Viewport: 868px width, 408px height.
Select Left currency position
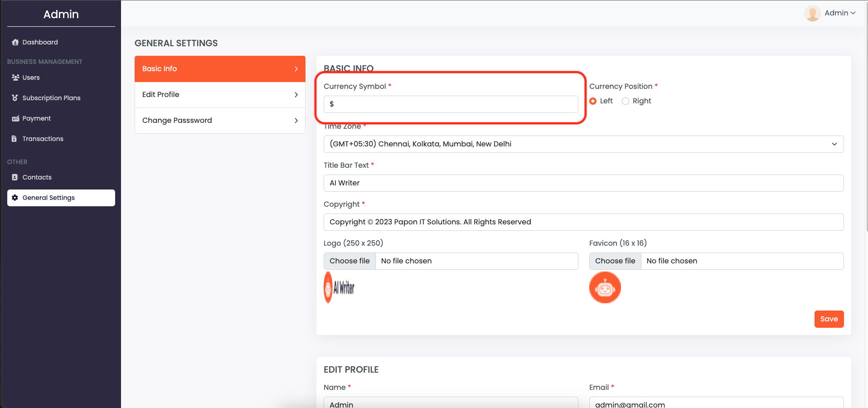tap(593, 101)
